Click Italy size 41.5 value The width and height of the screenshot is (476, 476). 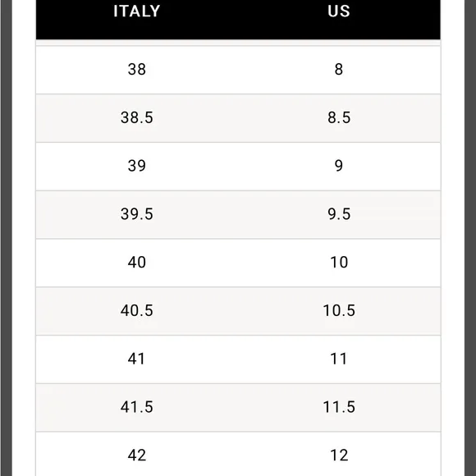tap(136, 407)
